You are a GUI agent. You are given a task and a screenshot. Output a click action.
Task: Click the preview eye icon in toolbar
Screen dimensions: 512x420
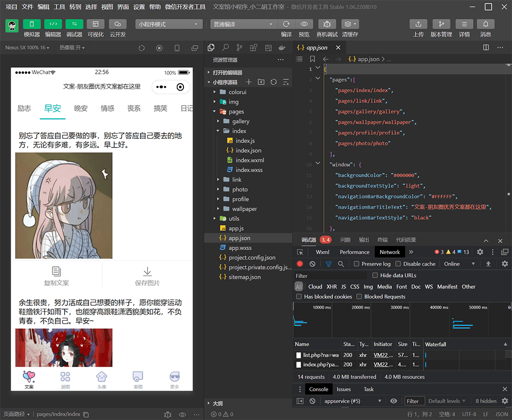[x=304, y=24]
